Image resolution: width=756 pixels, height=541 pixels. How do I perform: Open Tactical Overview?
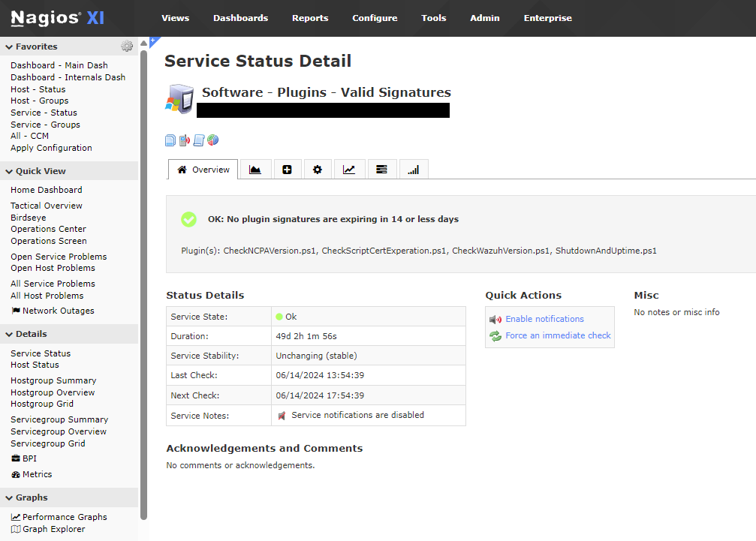(x=47, y=206)
